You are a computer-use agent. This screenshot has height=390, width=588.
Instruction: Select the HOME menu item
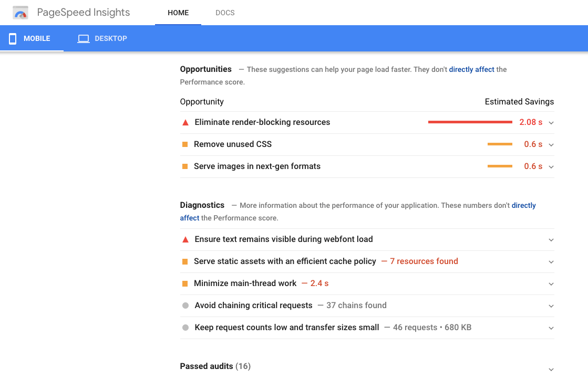point(178,13)
